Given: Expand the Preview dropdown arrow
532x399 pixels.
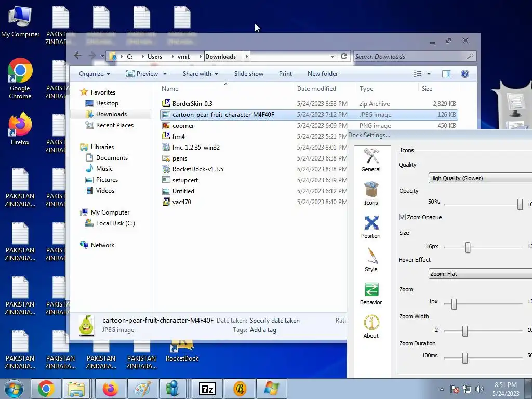Looking at the screenshot, I should coord(165,74).
